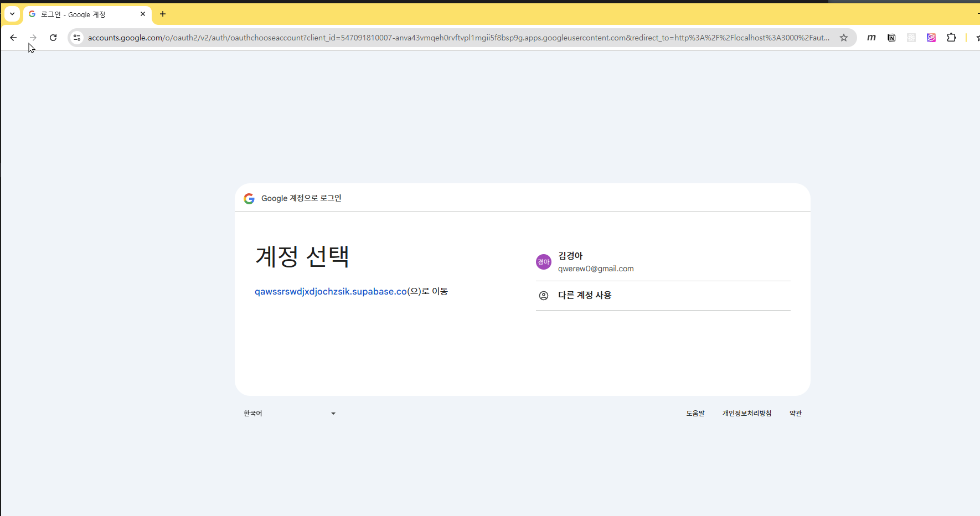Close the 로그인 - Google 계정 tab
Viewport: 980px width, 516px height.
click(143, 14)
